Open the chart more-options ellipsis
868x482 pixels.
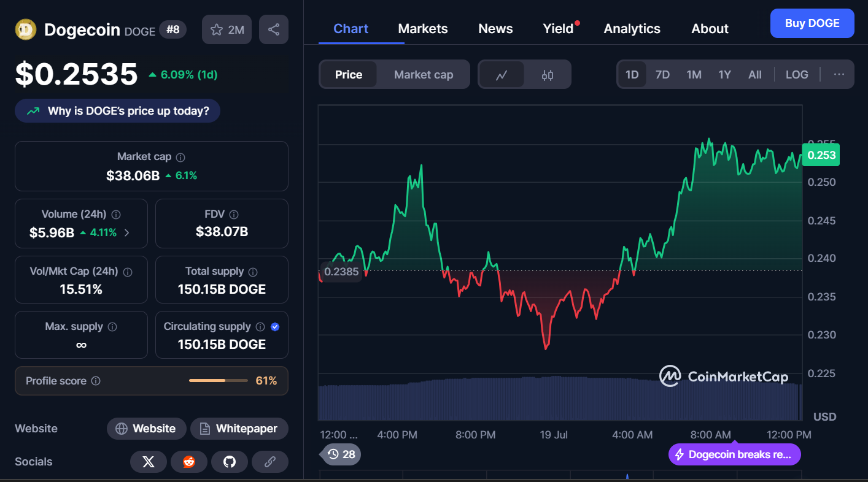839,74
